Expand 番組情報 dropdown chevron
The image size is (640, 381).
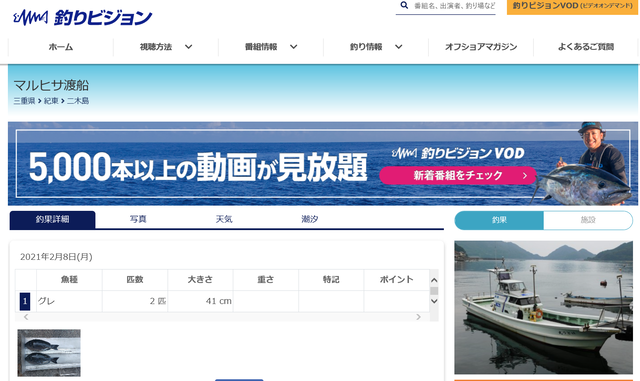[x=293, y=47]
